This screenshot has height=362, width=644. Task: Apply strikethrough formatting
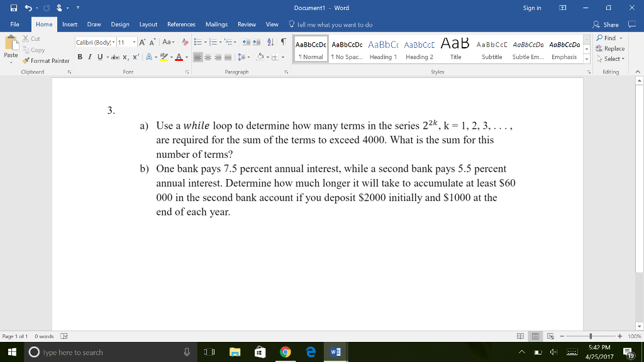[x=114, y=57]
